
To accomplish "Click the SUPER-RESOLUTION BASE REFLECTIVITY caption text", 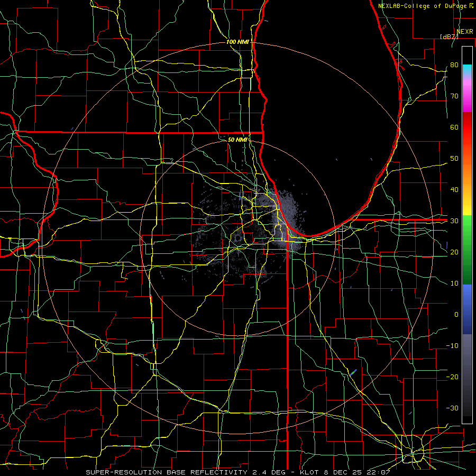I will (167, 472).
